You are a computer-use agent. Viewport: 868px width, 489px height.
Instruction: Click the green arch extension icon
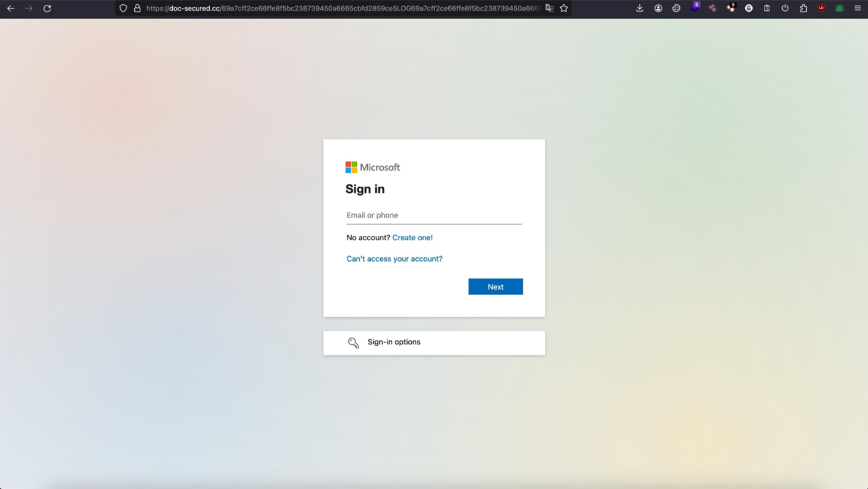840,9
